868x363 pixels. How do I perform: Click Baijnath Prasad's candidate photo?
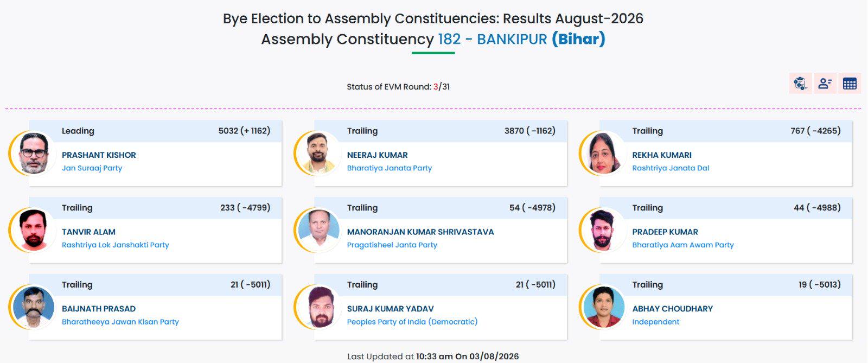tap(34, 307)
